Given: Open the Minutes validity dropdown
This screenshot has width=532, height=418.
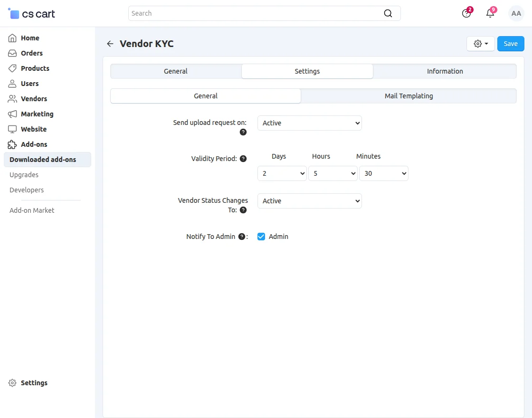Looking at the screenshot, I should click(384, 173).
